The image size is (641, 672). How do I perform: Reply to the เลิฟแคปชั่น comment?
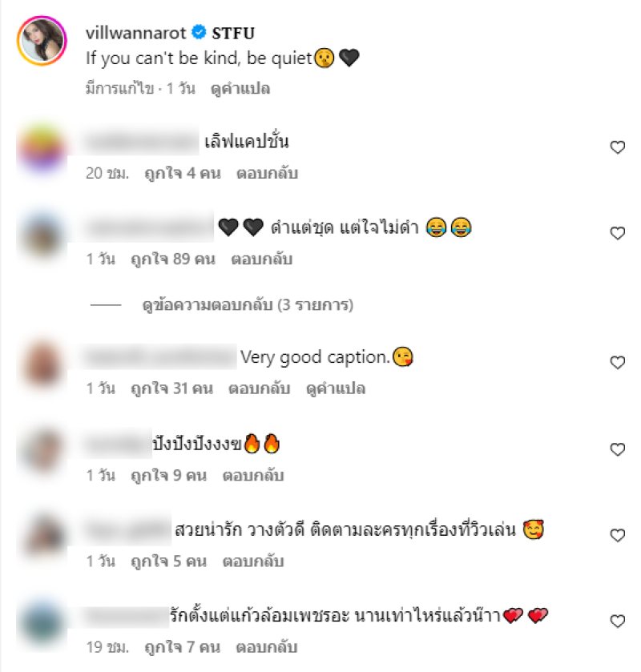(267, 173)
